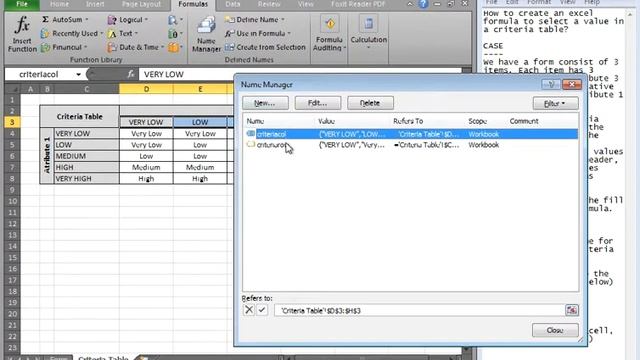Open the Notepad Edit menu
Screen dimensions: 640x360
(x=512, y=2)
